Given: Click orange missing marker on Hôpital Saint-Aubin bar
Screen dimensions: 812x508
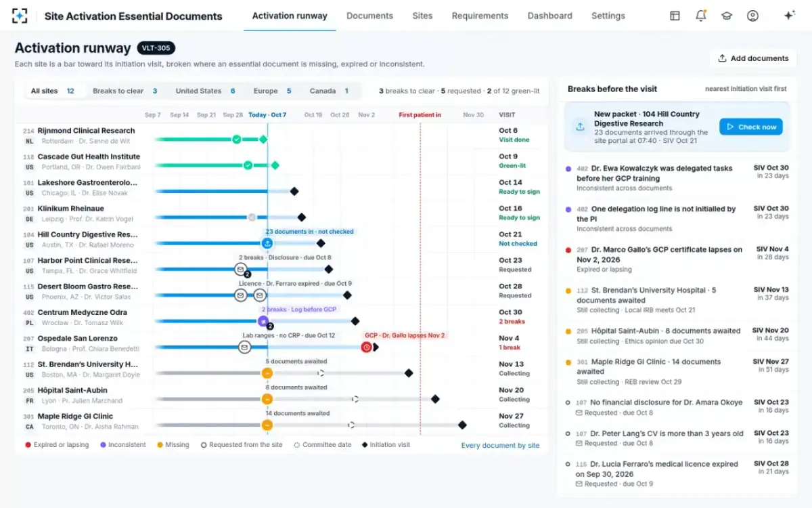Looking at the screenshot, I should [x=267, y=399].
